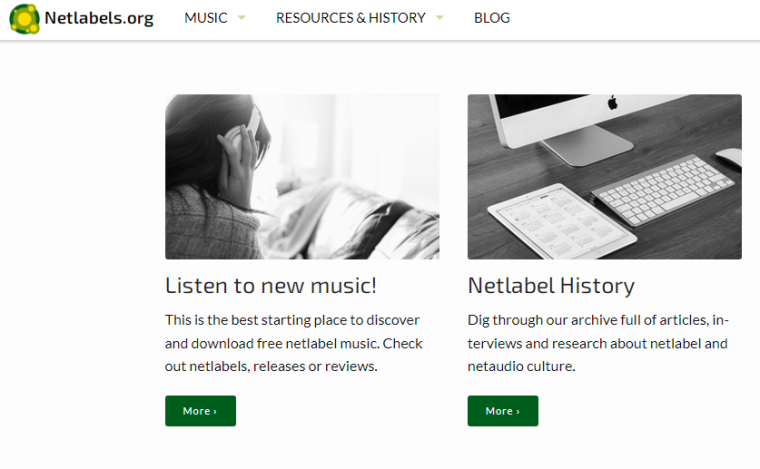Viewport: 760px width, 469px height.
Task: Open the "Netlabel History" heading
Action: (x=551, y=285)
